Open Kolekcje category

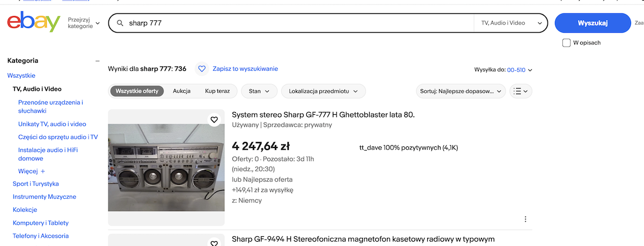(x=25, y=210)
